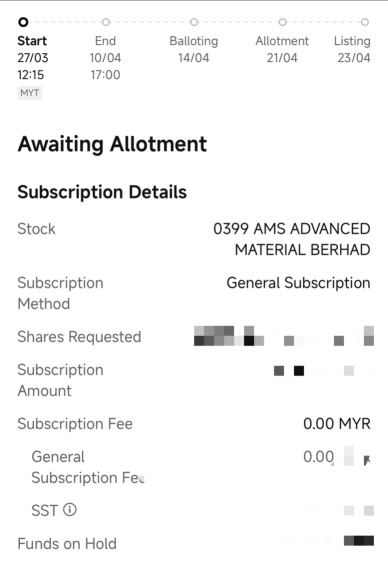Select the Allotment timeline marker circle
388x565 pixels.
click(282, 22)
